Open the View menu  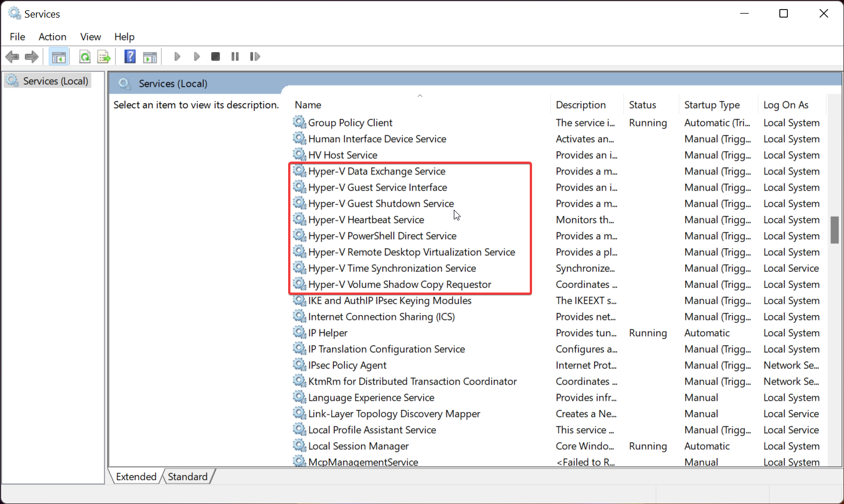click(x=91, y=37)
